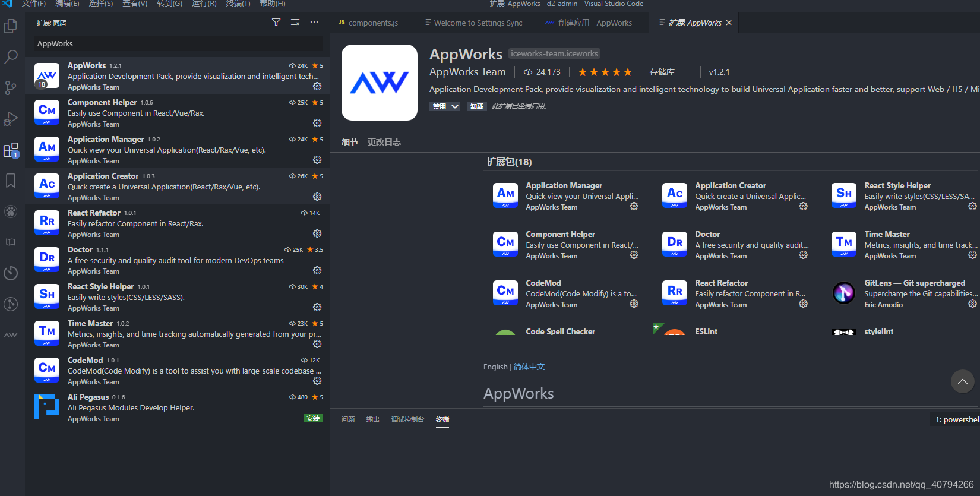Select Time Master extension in list
The image size is (980, 496).
[x=178, y=333]
